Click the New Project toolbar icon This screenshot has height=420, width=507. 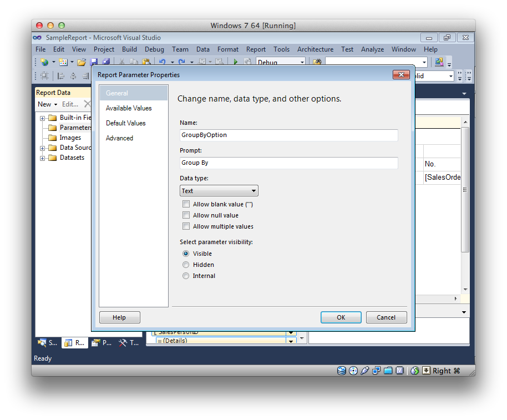(x=44, y=62)
